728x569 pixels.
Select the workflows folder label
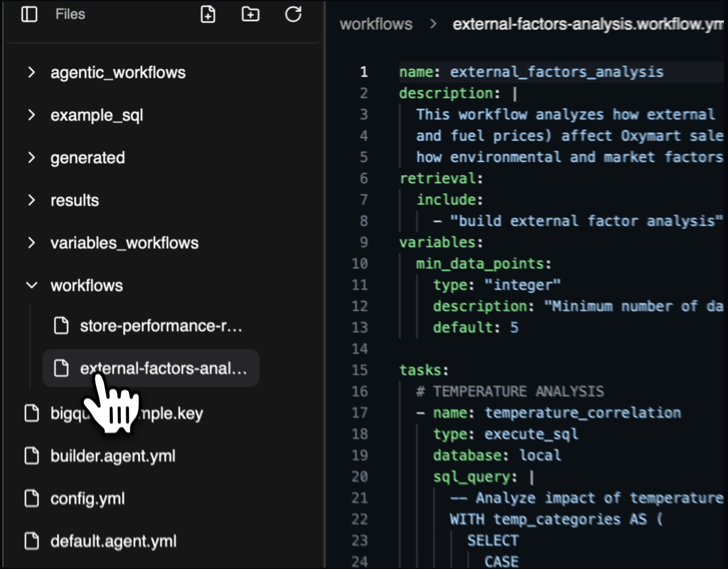pos(87,285)
